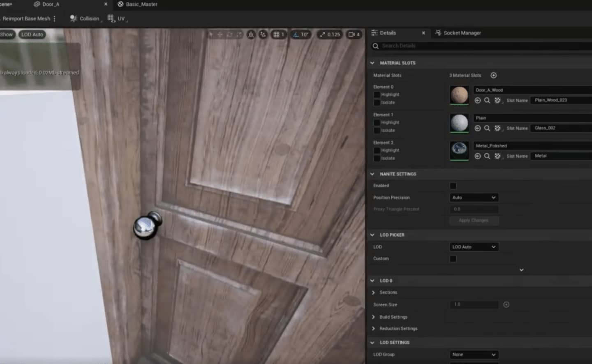Viewport: 592px width, 364px height.
Task: Enable Nanite checkbox
Action: (453, 186)
